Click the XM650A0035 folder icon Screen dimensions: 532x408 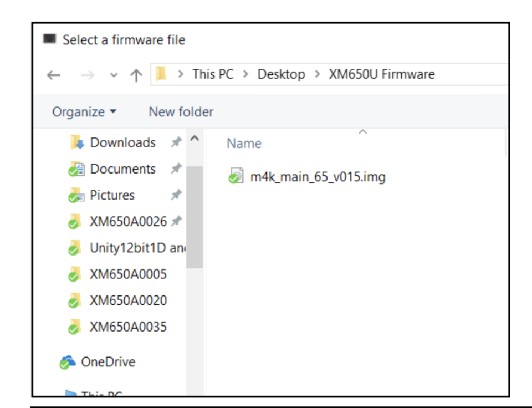click(x=74, y=328)
